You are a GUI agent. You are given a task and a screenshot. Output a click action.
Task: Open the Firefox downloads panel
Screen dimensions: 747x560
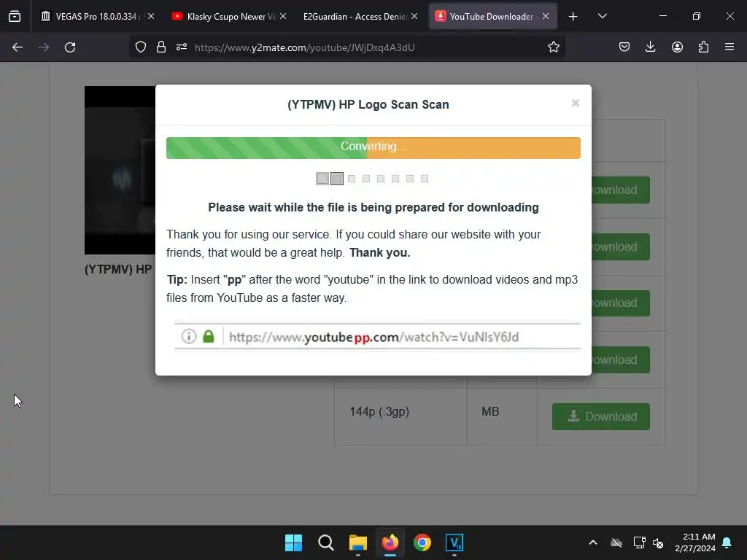click(x=650, y=47)
